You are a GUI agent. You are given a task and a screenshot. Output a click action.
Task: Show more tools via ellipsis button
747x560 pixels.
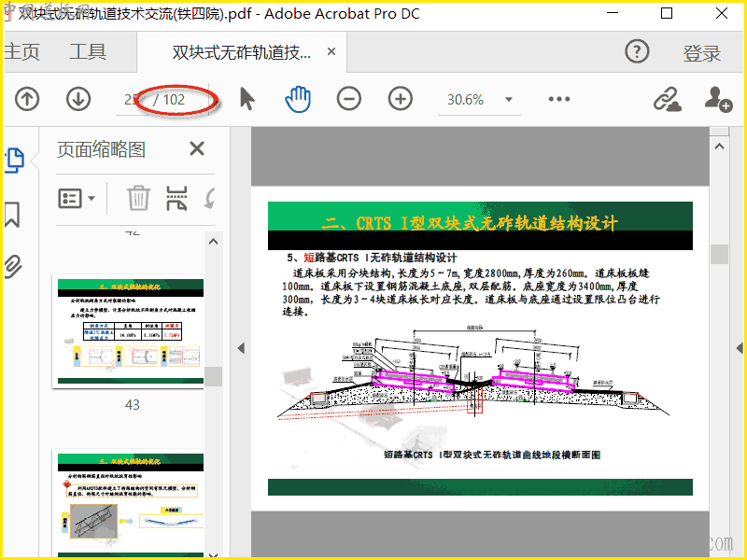(558, 99)
